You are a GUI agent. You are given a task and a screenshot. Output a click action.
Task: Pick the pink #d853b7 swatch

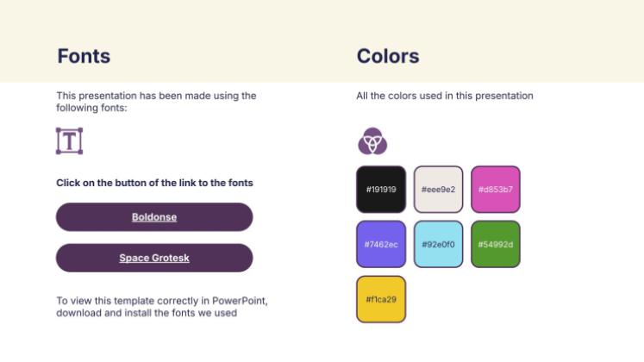point(496,190)
